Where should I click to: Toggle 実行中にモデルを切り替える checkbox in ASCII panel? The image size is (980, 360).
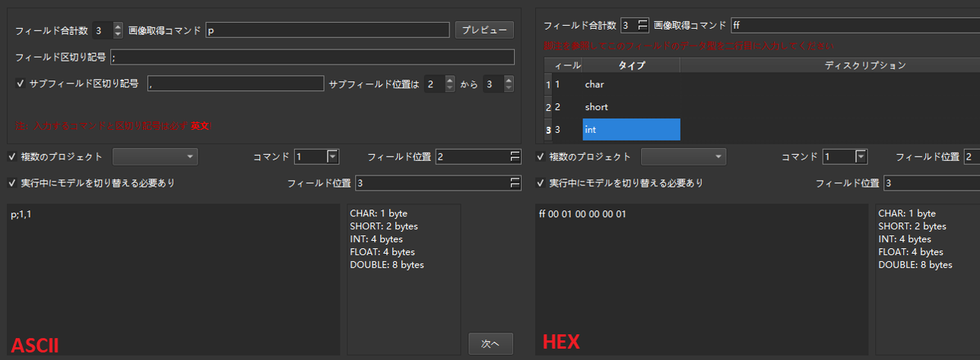[11, 183]
